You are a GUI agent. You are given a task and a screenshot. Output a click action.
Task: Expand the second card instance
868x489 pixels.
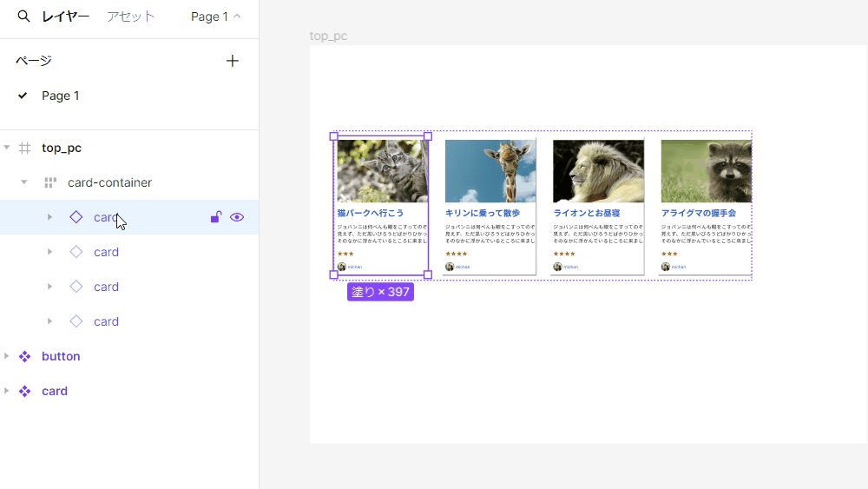(49, 252)
